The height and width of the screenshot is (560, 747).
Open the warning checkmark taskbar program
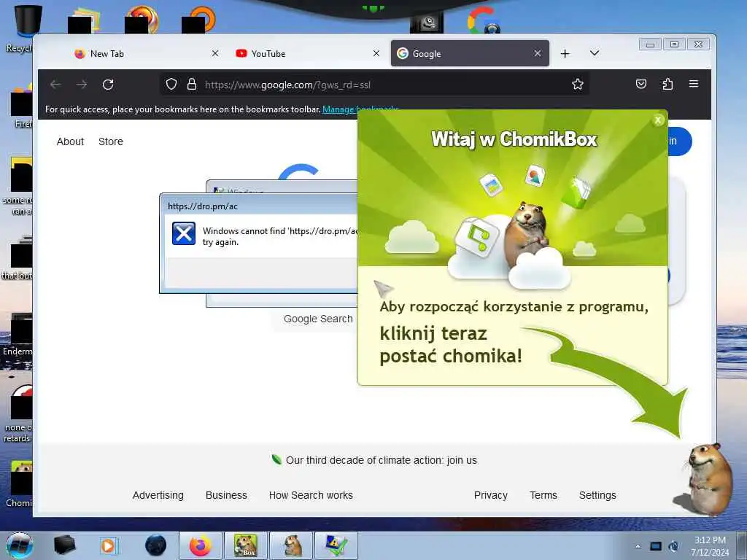point(336,545)
